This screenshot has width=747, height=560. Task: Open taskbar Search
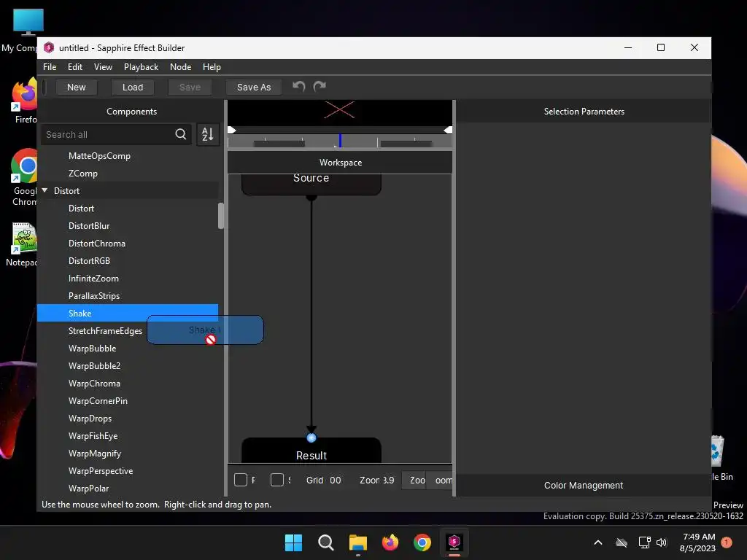pyautogui.click(x=326, y=542)
